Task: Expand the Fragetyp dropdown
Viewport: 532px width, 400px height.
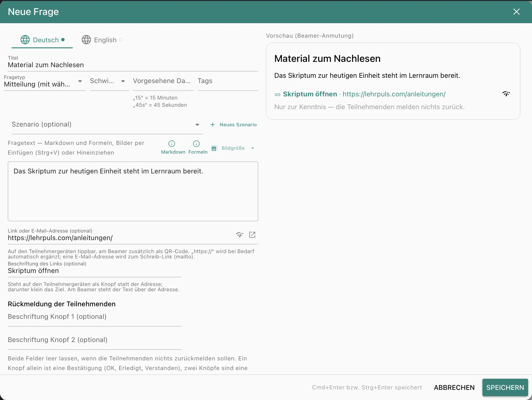Action: click(x=80, y=81)
